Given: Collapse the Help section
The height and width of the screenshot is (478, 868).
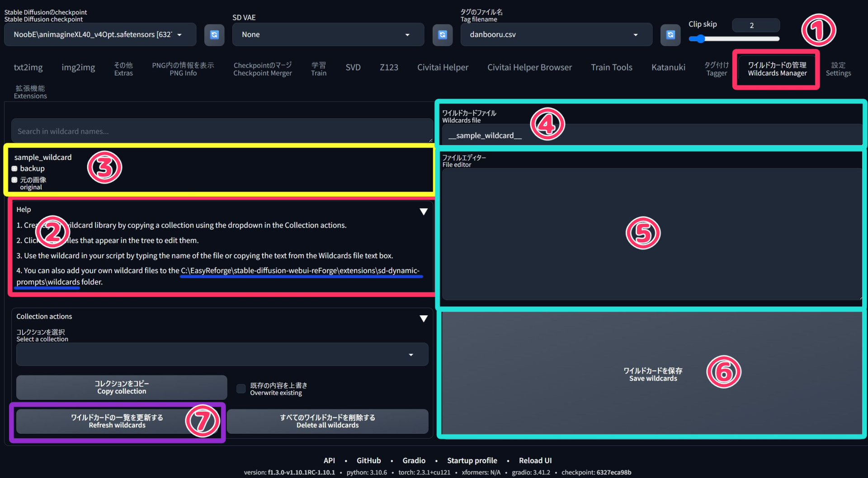Looking at the screenshot, I should point(424,211).
